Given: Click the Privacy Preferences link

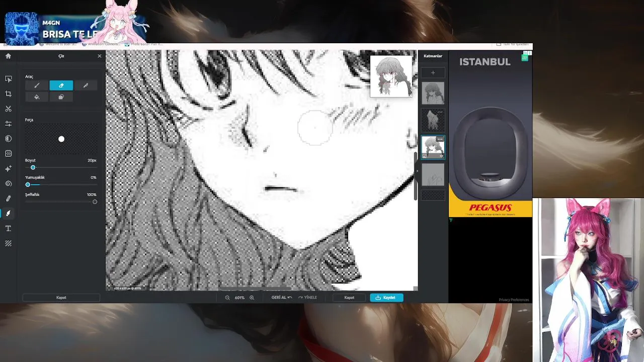Looking at the screenshot, I should [x=514, y=300].
